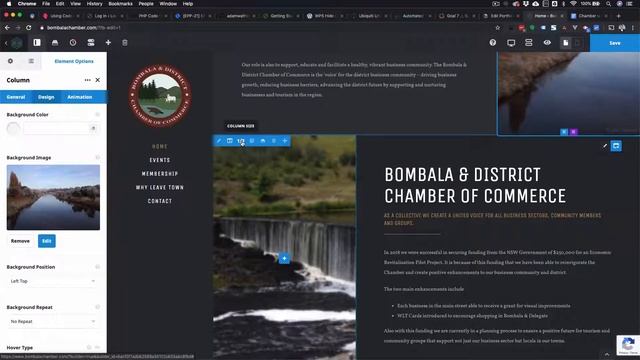
Task: Click the pencil edit icon beside the heading
Action: click(604, 146)
